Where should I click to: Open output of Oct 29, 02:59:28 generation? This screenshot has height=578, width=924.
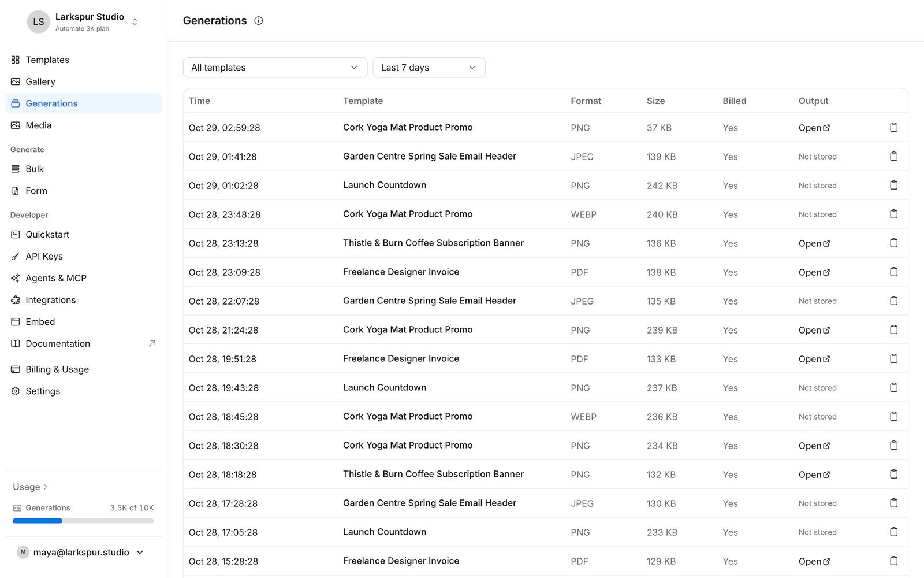coord(814,128)
